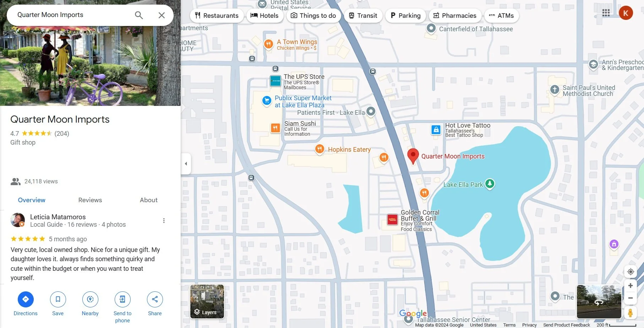This screenshot has width=644, height=328.
Task: Open the account avatar K
Action: click(x=626, y=13)
